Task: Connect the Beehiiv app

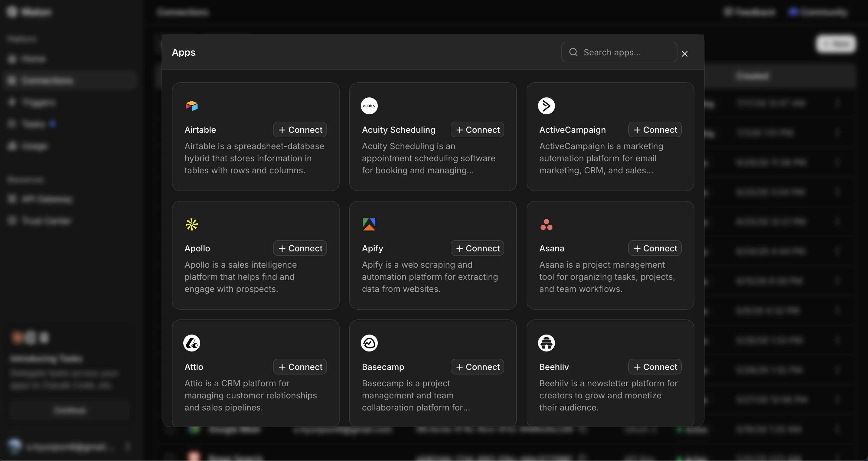Action: tap(655, 367)
